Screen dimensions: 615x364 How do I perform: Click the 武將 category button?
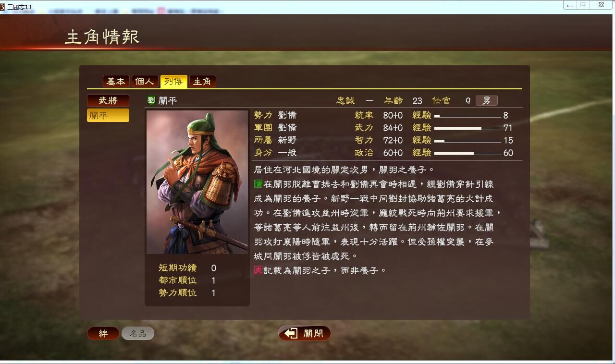pyautogui.click(x=108, y=100)
